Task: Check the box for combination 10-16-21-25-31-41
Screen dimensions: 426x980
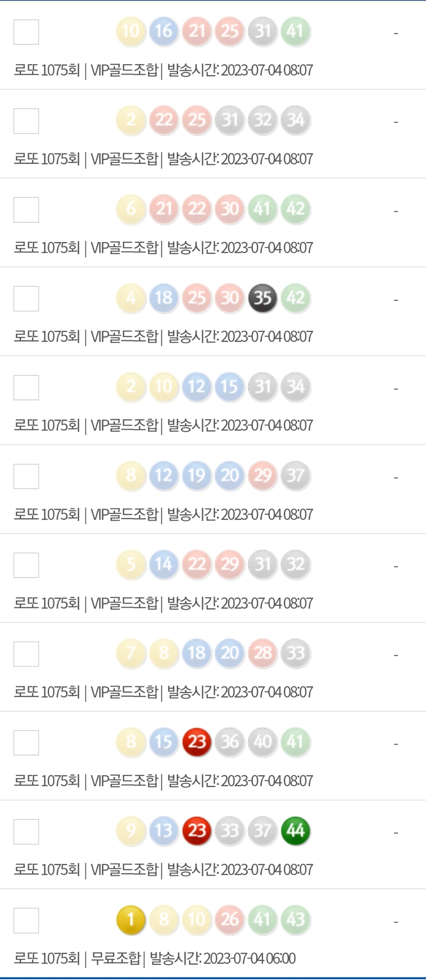Action: [26, 32]
